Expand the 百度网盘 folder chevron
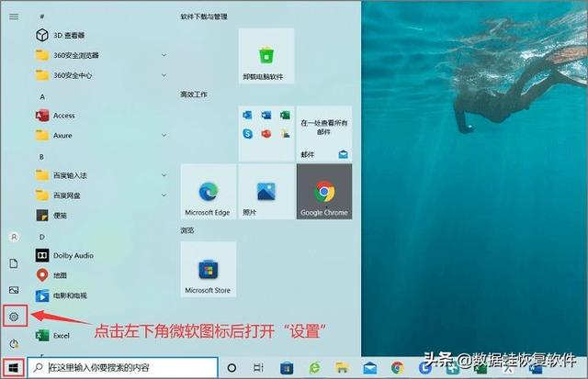Viewport: 588px width, 379px height. pos(164,195)
